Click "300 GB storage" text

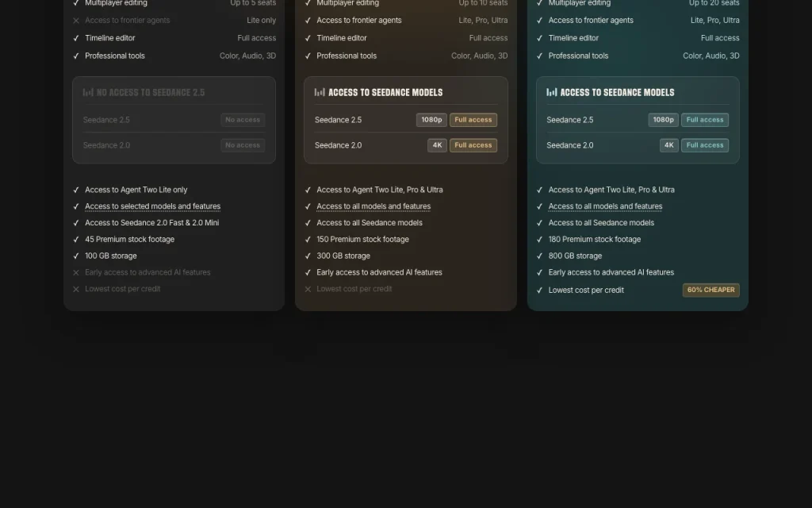(343, 256)
